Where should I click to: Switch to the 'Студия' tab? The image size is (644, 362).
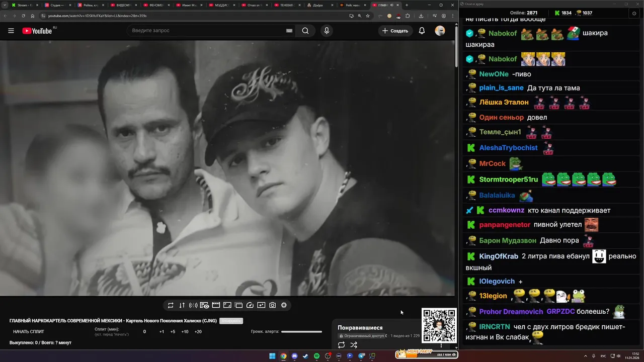57,5
